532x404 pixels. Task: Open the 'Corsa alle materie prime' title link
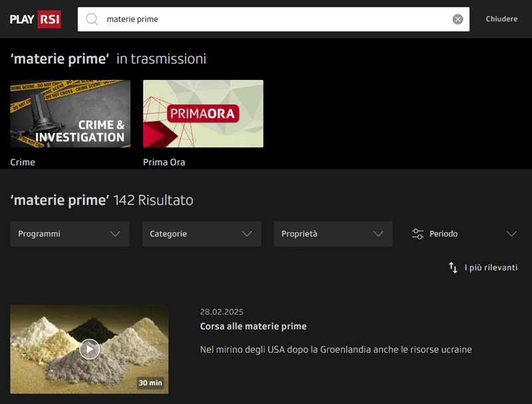pos(253,326)
